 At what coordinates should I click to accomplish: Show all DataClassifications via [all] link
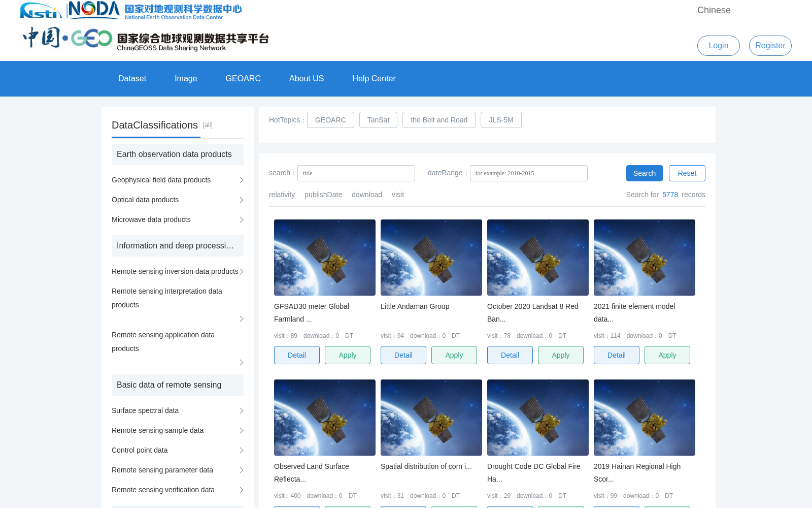tap(208, 125)
